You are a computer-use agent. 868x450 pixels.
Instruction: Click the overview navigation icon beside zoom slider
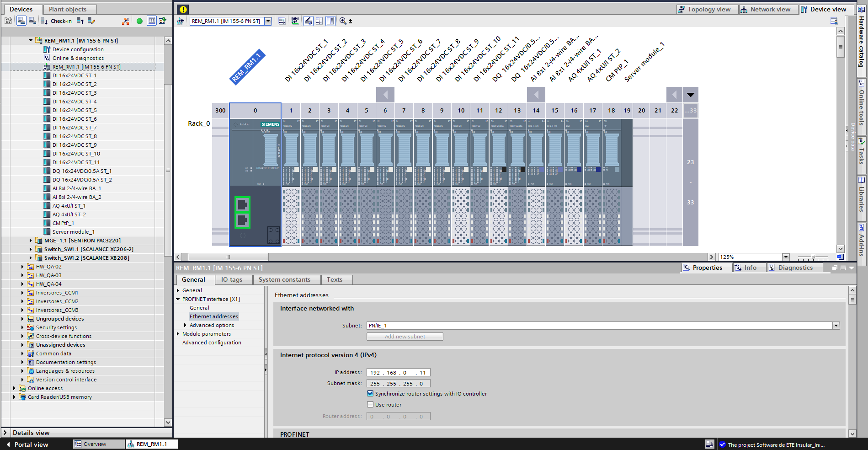coord(840,257)
